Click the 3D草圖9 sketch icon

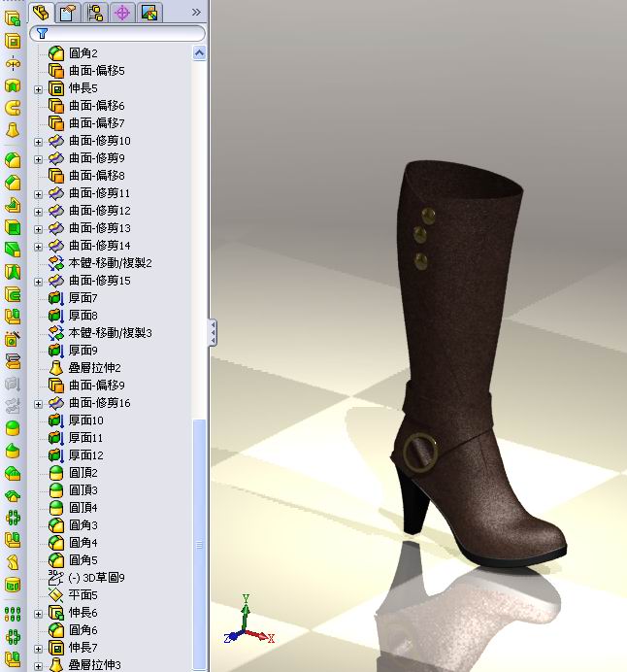[56, 578]
